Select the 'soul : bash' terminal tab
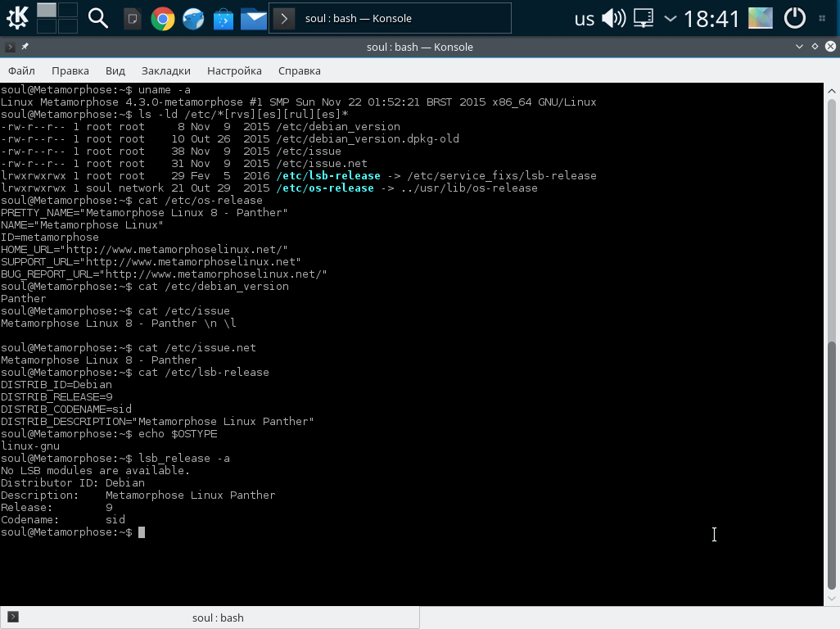Image resolution: width=840 pixels, height=629 pixels. 210,618
